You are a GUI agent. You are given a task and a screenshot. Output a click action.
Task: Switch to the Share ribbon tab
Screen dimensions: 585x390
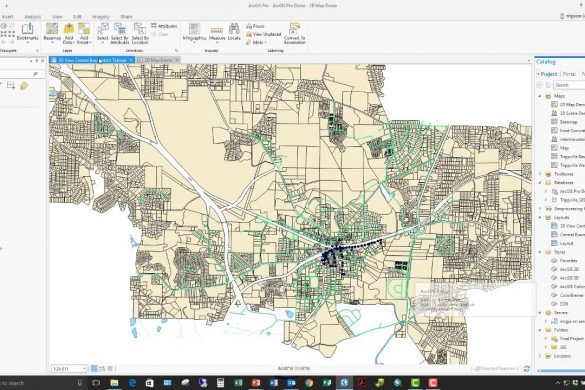[x=126, y=17]
